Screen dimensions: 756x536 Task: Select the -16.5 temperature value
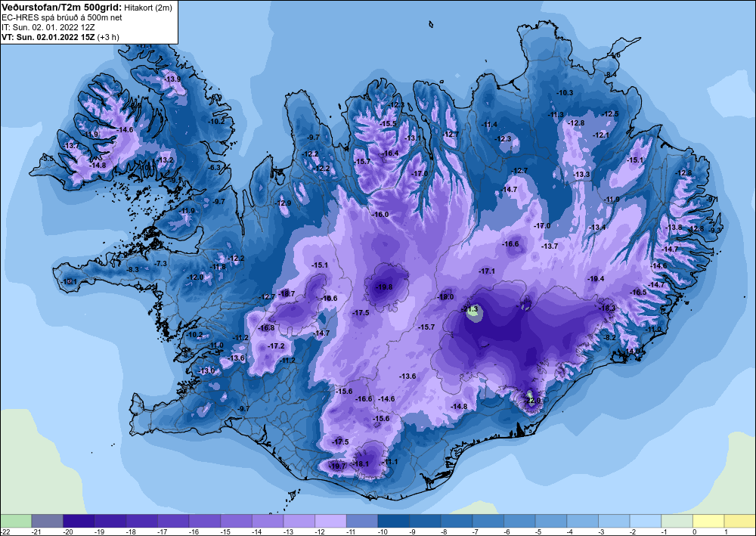pos(638,292)
